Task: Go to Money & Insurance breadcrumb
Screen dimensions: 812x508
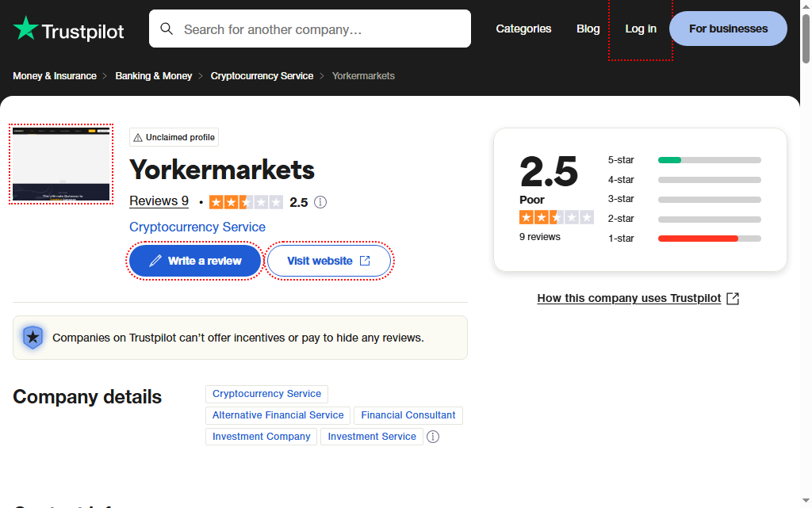Action: [x=55, y=76]
